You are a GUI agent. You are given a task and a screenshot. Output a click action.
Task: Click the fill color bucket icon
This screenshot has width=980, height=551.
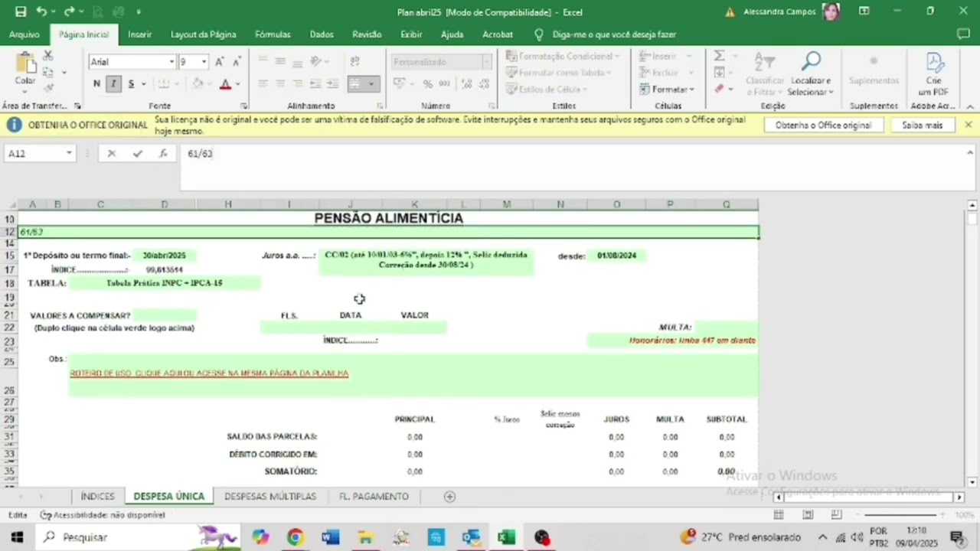[x=198, y=84]
